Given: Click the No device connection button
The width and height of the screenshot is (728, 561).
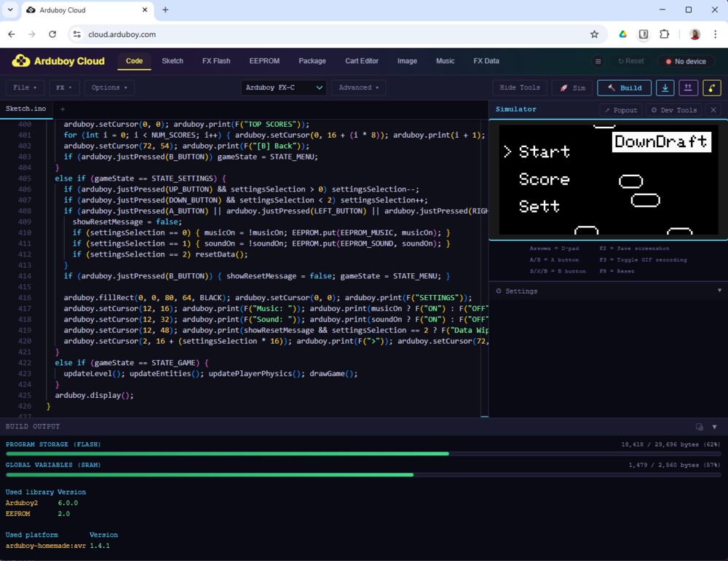Looking at the screenshot, I should pyautogui.click(x=686, y=61).
